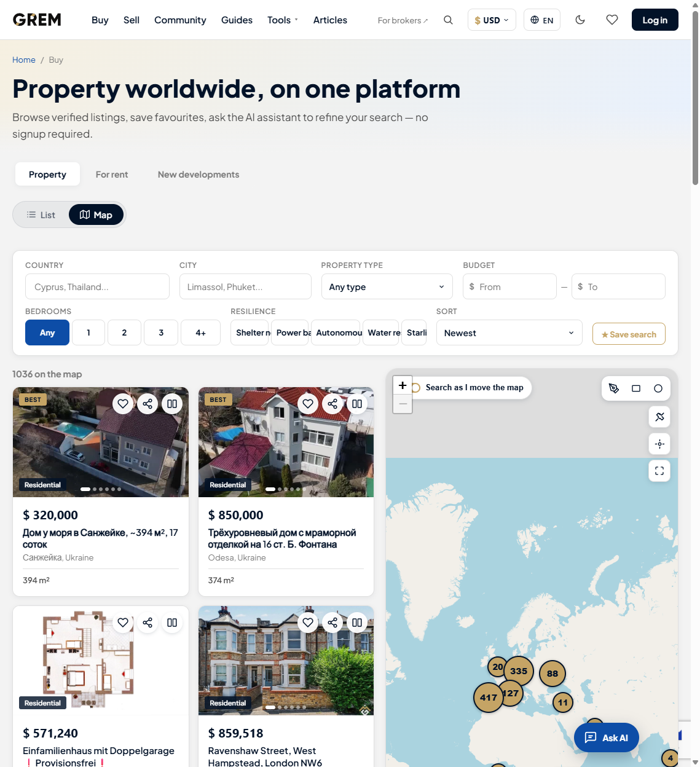Click the GREM logo

37,20
